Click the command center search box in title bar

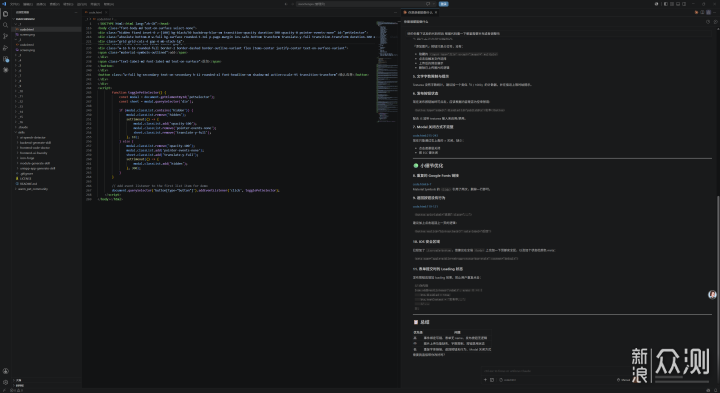pyautogui.click(x=362, y=4)
